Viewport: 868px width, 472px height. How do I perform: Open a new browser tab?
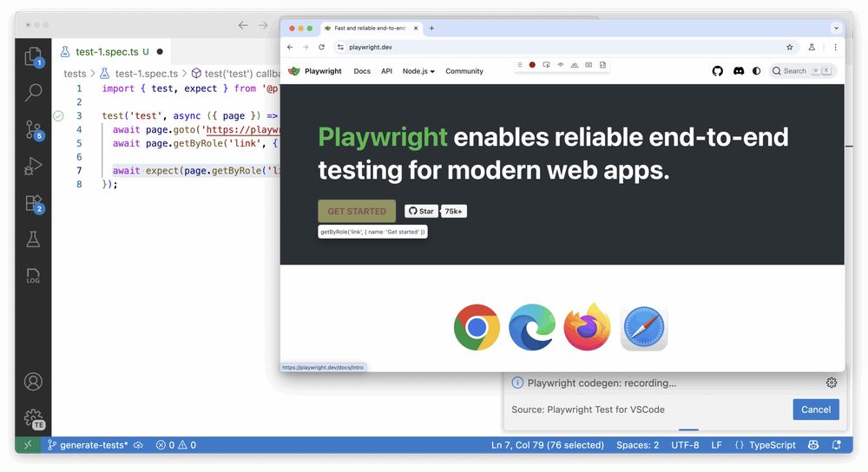click(431, 29)
